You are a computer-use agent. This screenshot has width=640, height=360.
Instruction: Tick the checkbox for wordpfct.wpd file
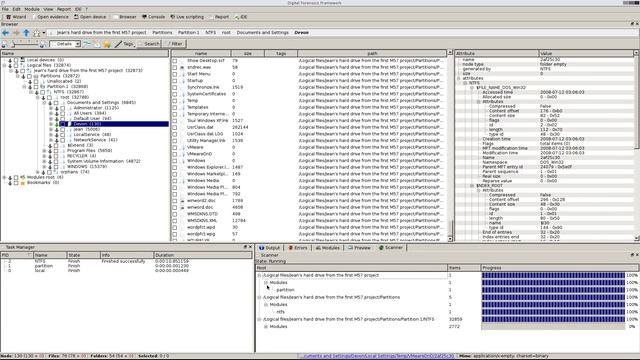pos(175,227)
